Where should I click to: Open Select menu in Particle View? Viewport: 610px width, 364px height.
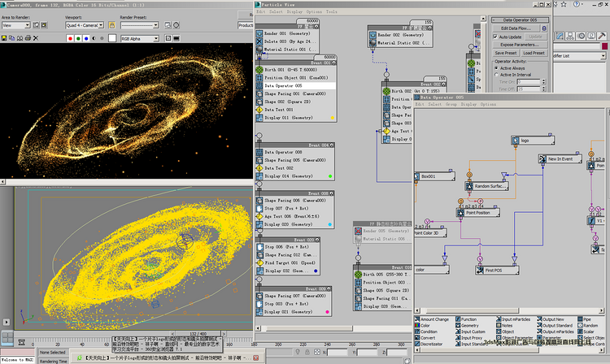[276, 11]
